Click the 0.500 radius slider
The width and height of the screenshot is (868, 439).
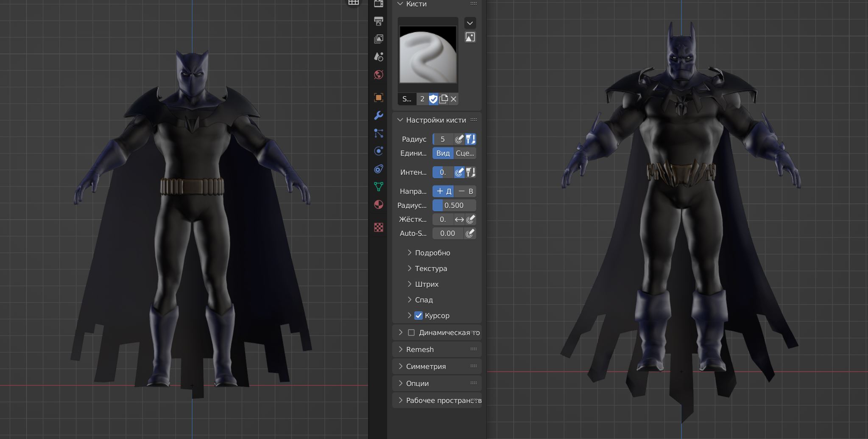tap(454, 205)
